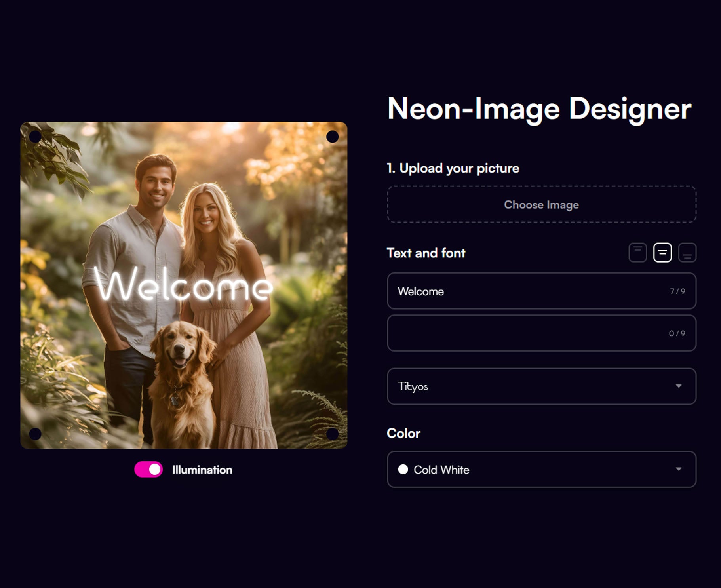Viewport: 721px width, 588px height.
Task: Click the Choose Image upload button
Action: [x=542, y=204]
